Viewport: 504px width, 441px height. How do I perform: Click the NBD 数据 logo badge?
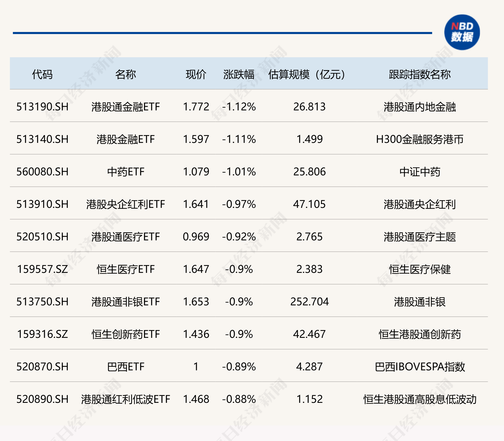462,32
